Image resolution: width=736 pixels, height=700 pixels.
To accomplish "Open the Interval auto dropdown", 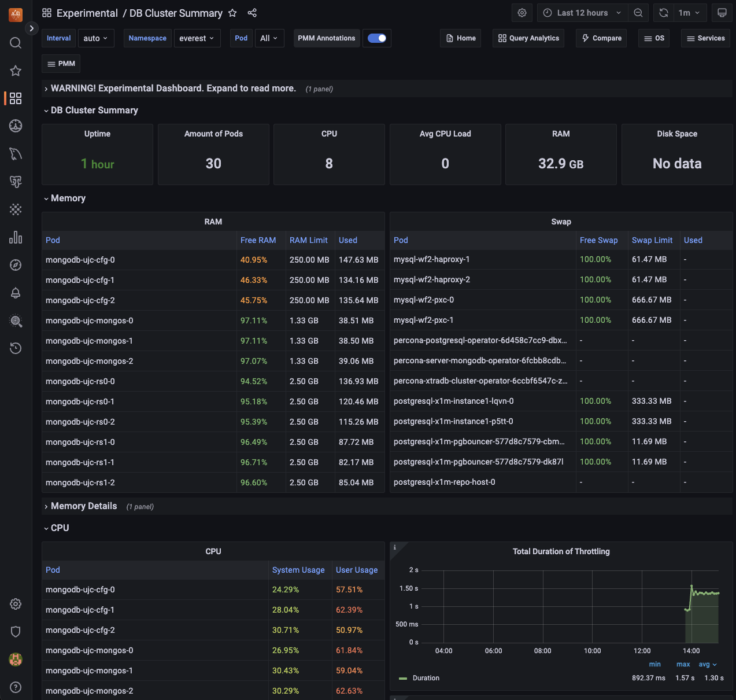I will pos(95,38).
